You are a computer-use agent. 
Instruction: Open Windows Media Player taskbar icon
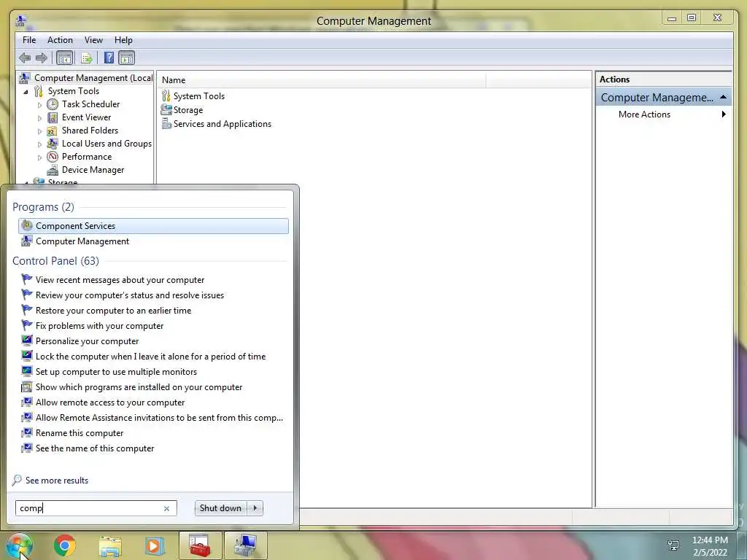[155, 545]
